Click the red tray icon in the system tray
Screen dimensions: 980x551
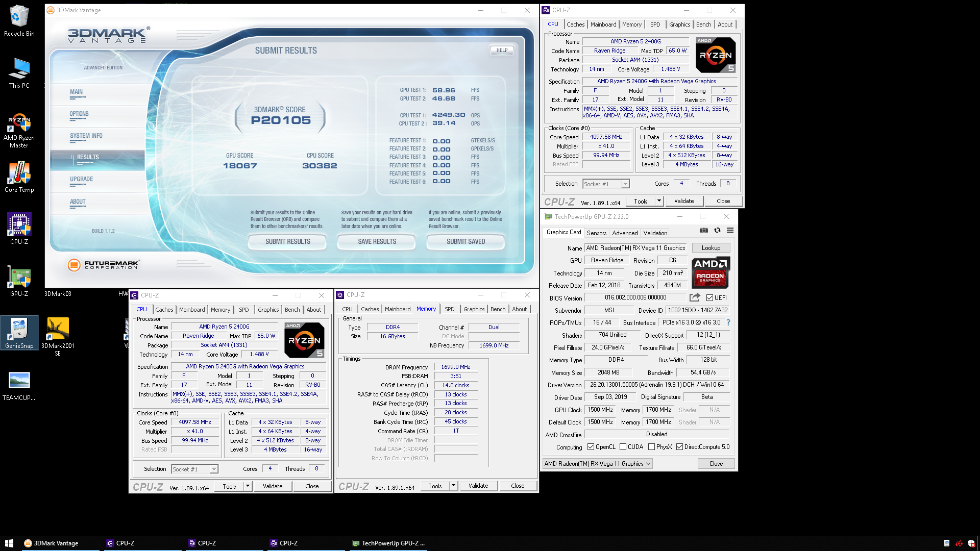959,543
